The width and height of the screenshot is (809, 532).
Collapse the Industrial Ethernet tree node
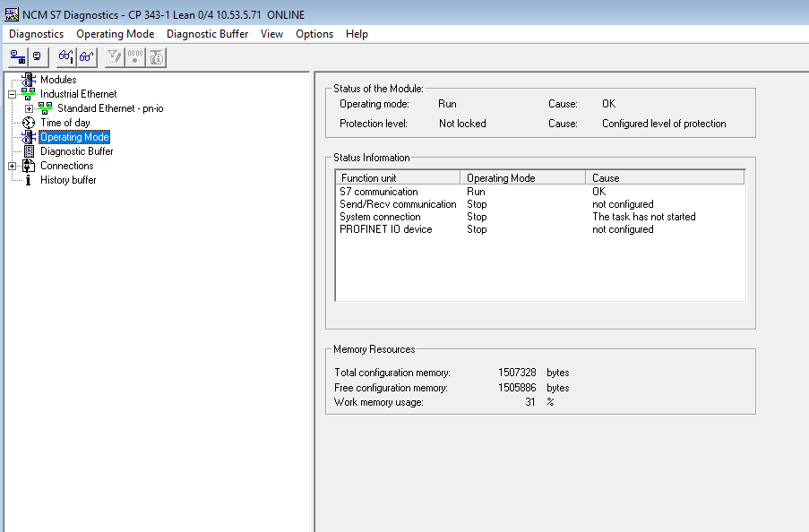click(x=12, y=94)
